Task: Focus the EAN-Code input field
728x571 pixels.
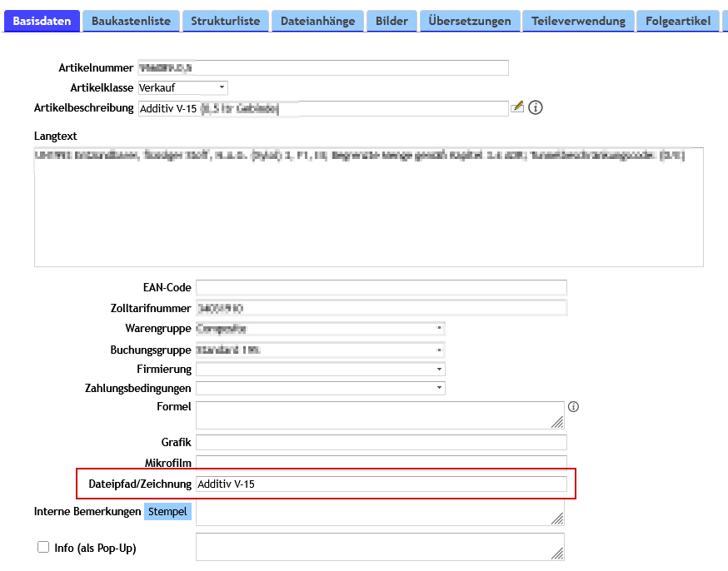Action: point(381,288)
